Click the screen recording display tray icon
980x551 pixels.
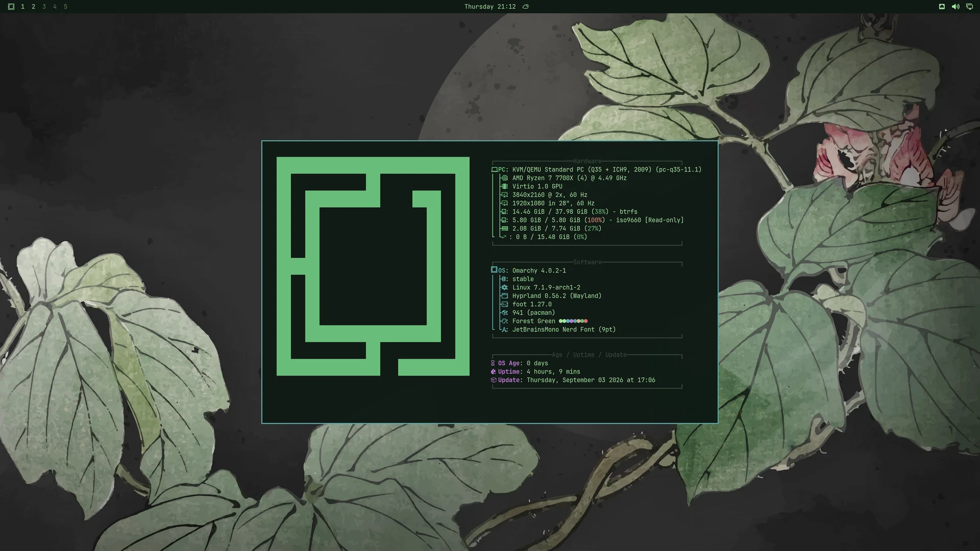tap(969, 7)
